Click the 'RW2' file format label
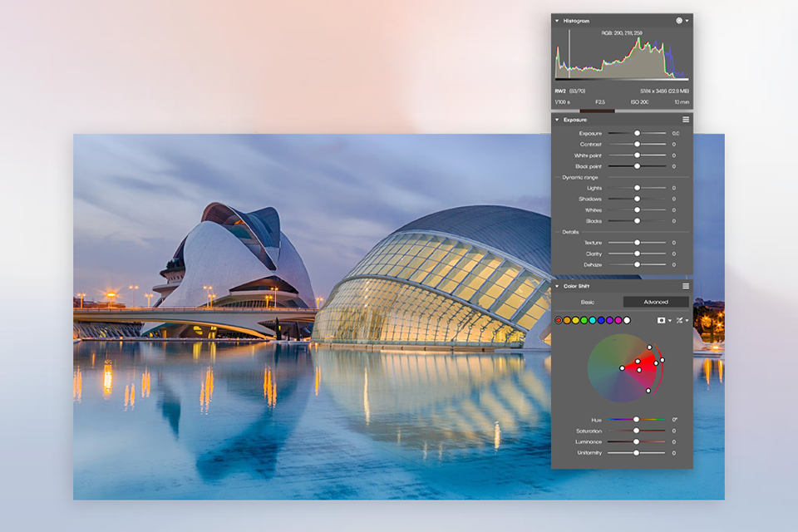798x532 pixels. [560, 91]
